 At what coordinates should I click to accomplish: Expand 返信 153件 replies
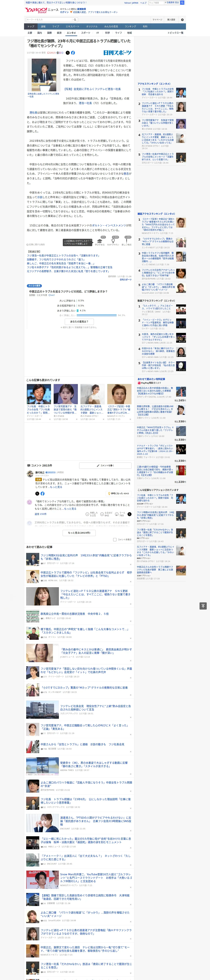[40, 514]
